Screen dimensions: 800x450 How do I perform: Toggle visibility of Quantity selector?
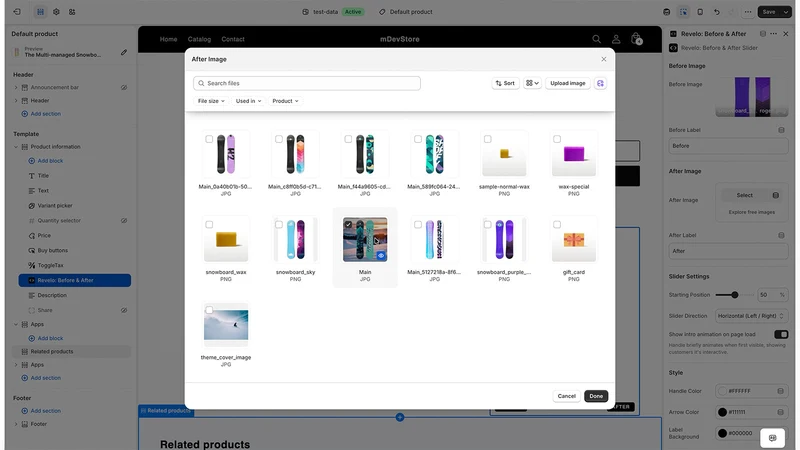[x=124, y=220]
